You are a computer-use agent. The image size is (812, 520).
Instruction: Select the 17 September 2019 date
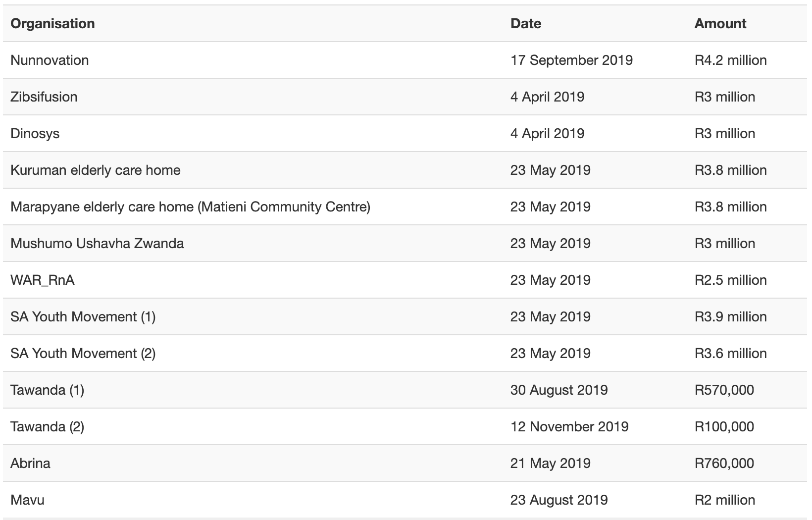click(x=572, y=60)
